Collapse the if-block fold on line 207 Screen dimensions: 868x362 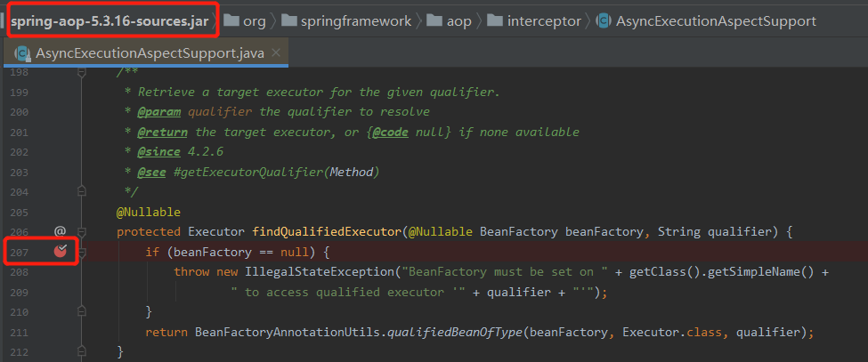81,252
